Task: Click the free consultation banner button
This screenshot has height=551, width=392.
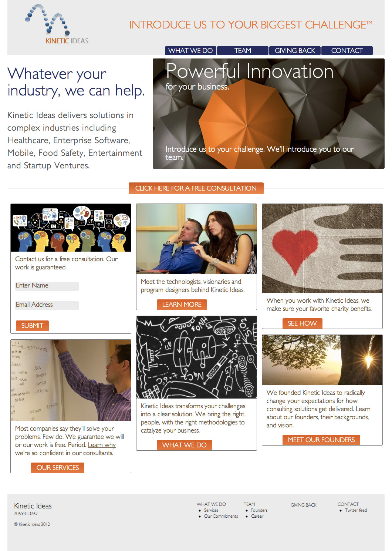Action: [196, 188]
